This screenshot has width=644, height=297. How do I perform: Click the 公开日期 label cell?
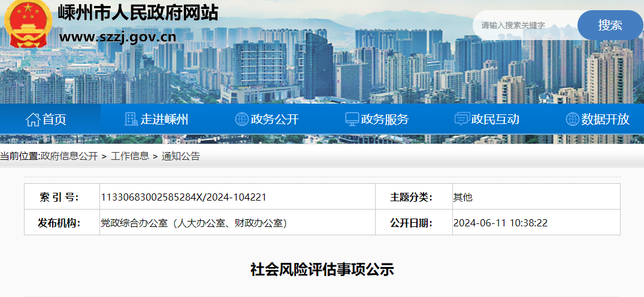tap(414, 223)
